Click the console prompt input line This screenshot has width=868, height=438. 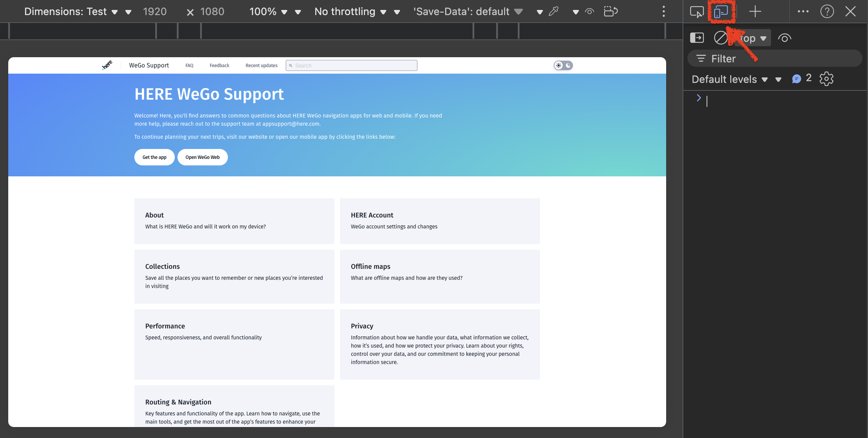pos(785,101)
